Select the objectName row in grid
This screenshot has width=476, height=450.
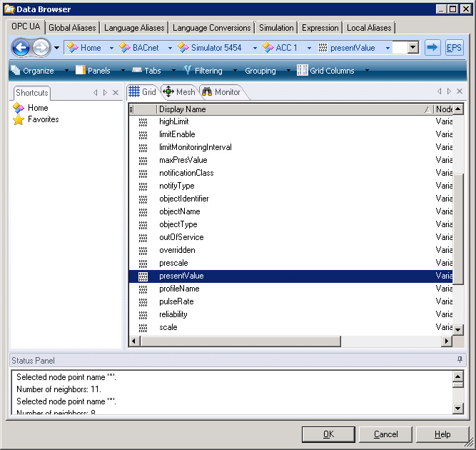click(x=180, y=211)
